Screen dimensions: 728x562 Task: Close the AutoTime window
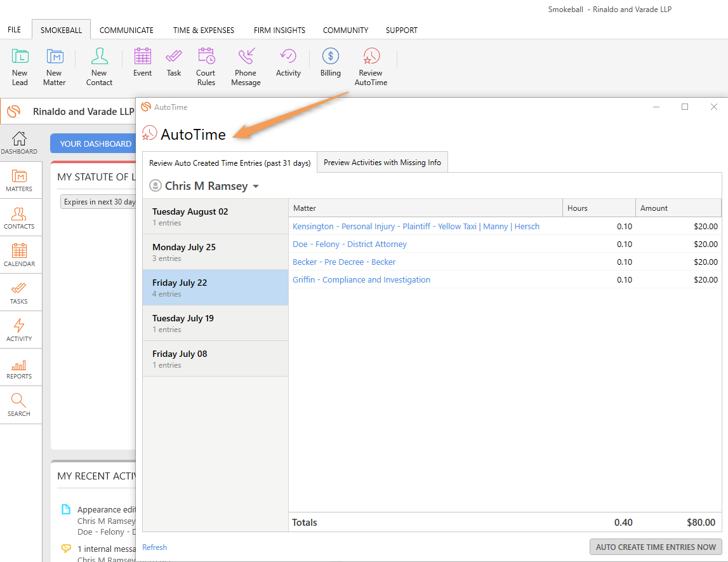tap(714, 107)
